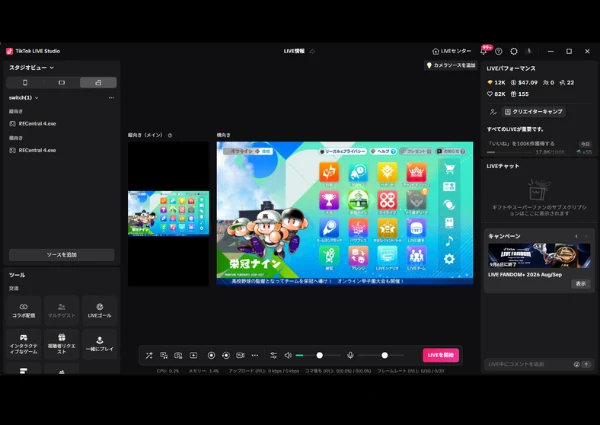Image resolution: width=600 pixels, height=425 pixels.
Task: Open the 一緒にプレイ tool
Action: [99, 344]
